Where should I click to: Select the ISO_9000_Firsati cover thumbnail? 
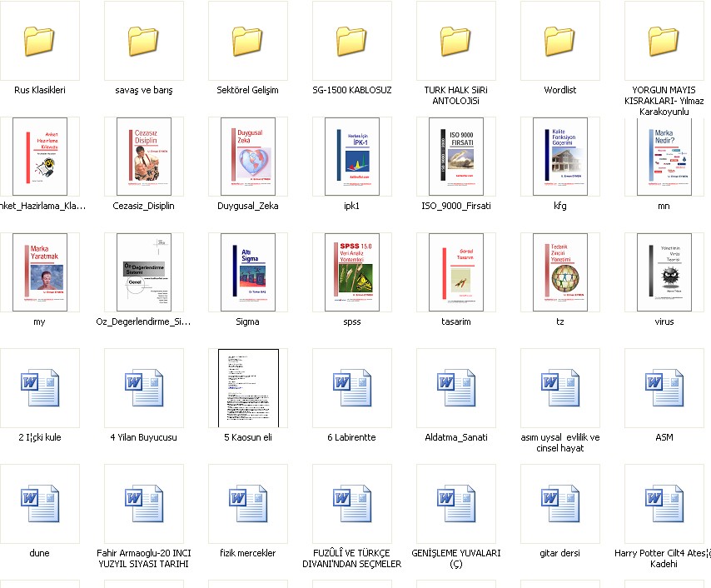click(x=456, y=157)
